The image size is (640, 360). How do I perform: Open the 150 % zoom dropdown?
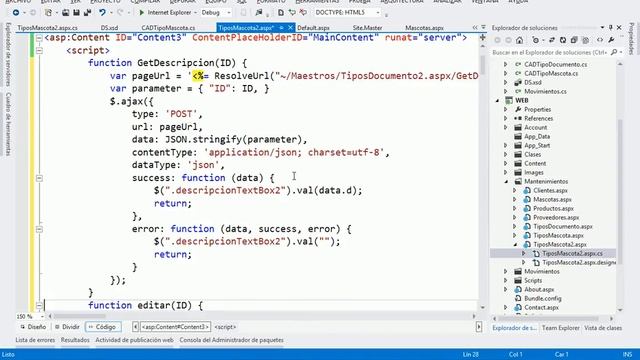42,316
